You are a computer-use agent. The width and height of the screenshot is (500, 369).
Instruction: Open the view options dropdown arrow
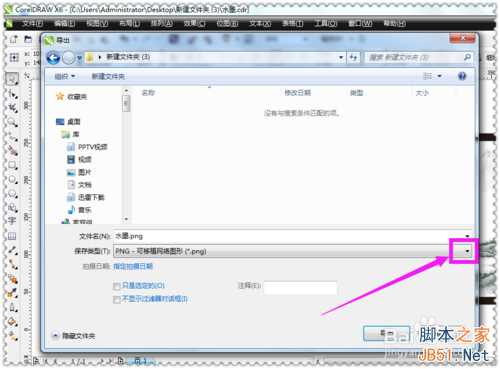(440, 76)
